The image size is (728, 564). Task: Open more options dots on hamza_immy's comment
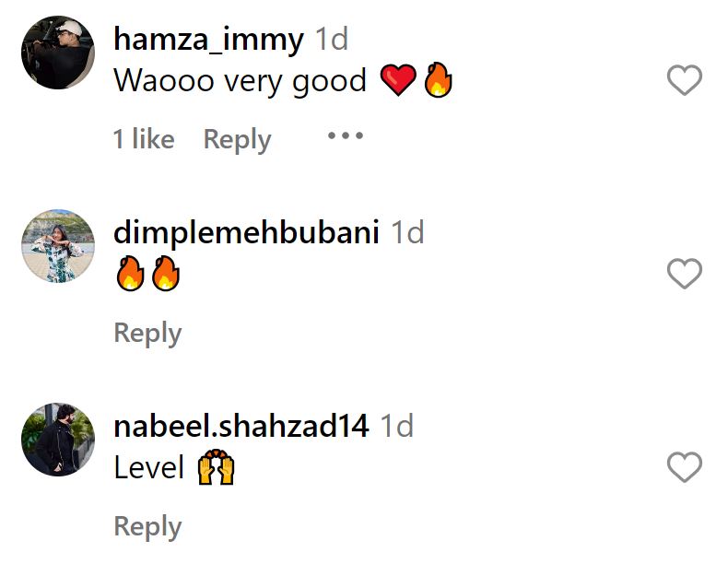(x=346, y=136)
